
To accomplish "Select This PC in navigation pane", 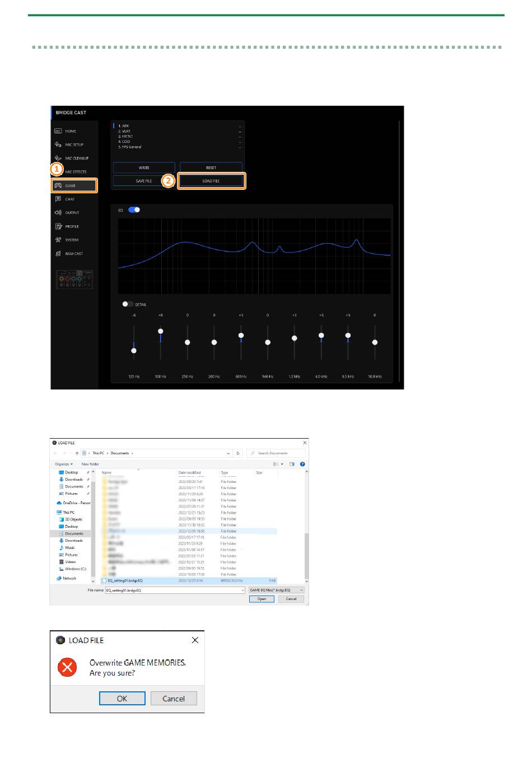I will [x=66, y=513].
